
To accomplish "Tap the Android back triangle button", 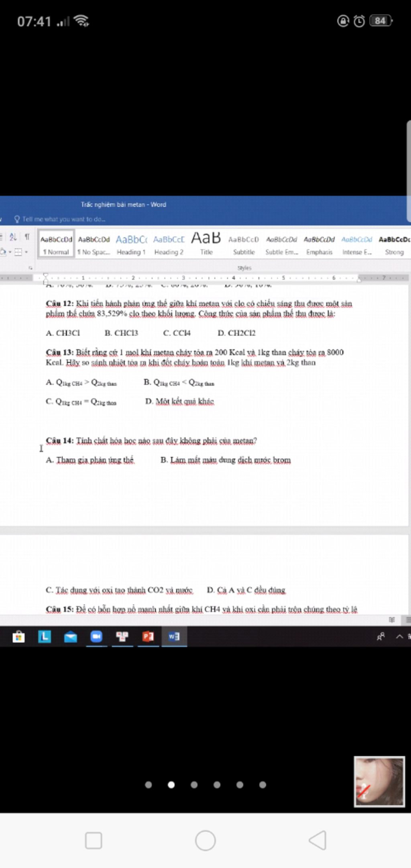I will [x=317, y=840].
